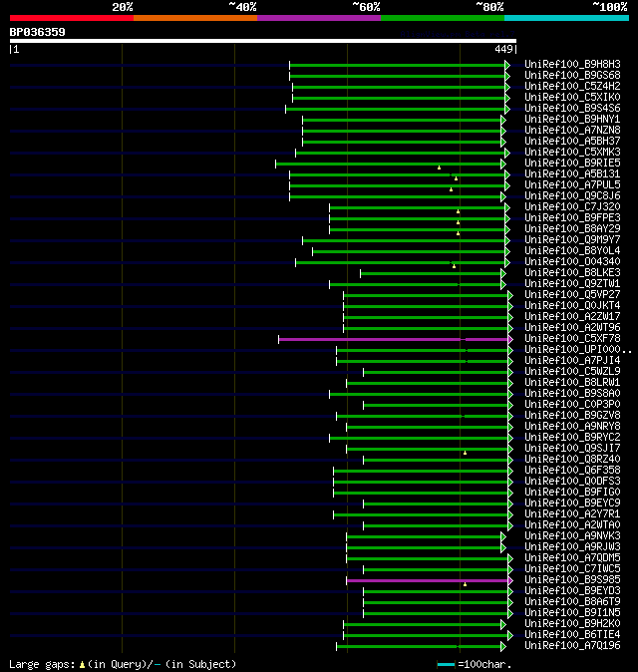This screenshot has width=638, height=672.
Task: Open the UniRef100_Q6F358 entry
Action: point(572,471)
